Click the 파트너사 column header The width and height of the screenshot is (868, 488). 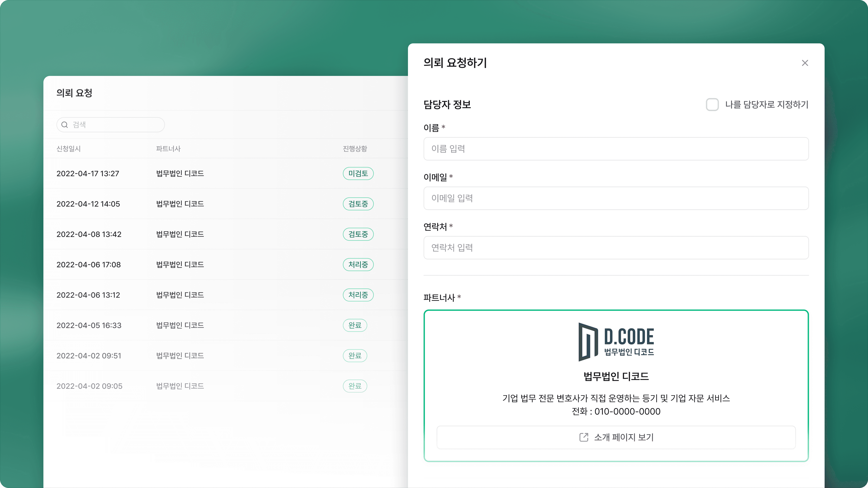coord(168,149)
